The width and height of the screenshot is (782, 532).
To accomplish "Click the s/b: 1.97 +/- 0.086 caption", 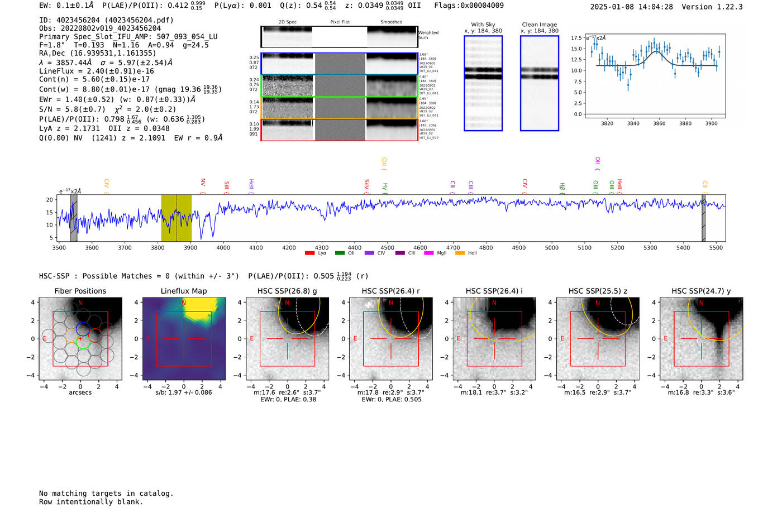I will (184, 392).
